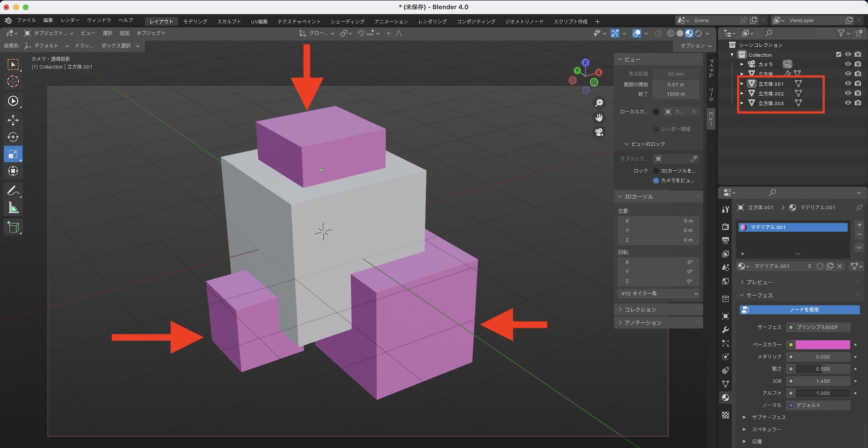
Task: Click the オプション button in header
Action: [695, 46]
